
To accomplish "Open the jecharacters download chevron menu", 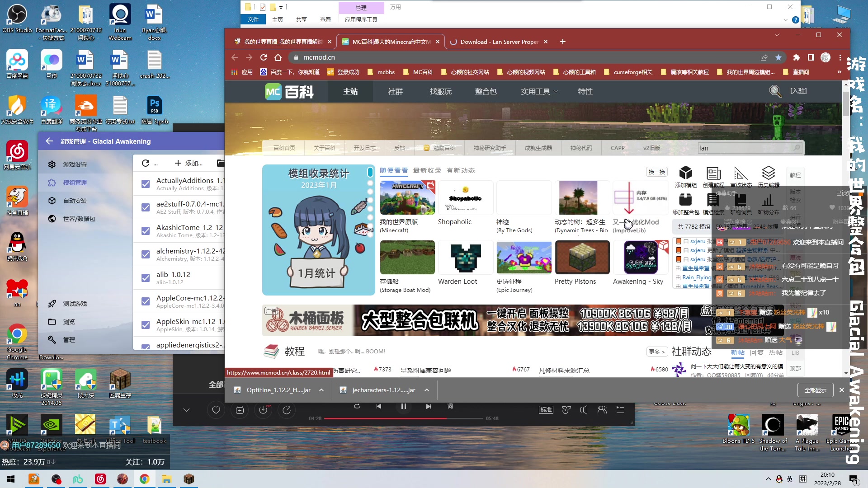I will click(426, 390).
